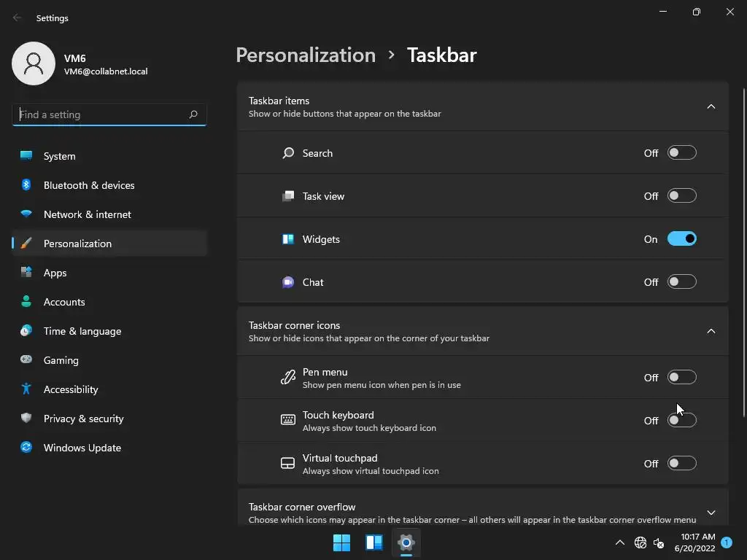Enable the Pen menu toggle

pos(681,378)
